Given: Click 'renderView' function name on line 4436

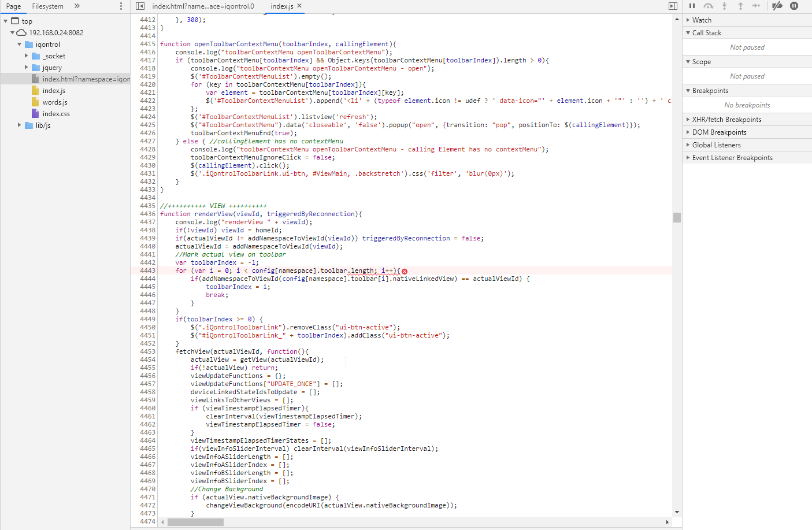Looking at the screenshot, I should coord(213,214).
